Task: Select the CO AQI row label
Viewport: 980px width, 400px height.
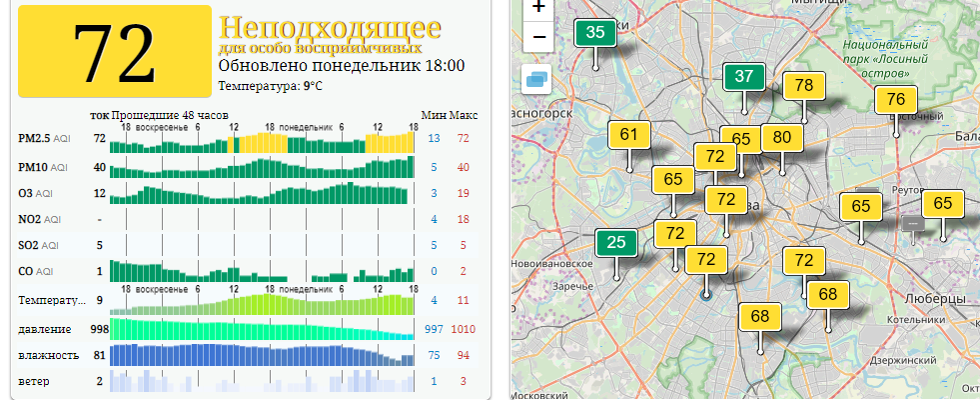Action: (x=38, y=272)
